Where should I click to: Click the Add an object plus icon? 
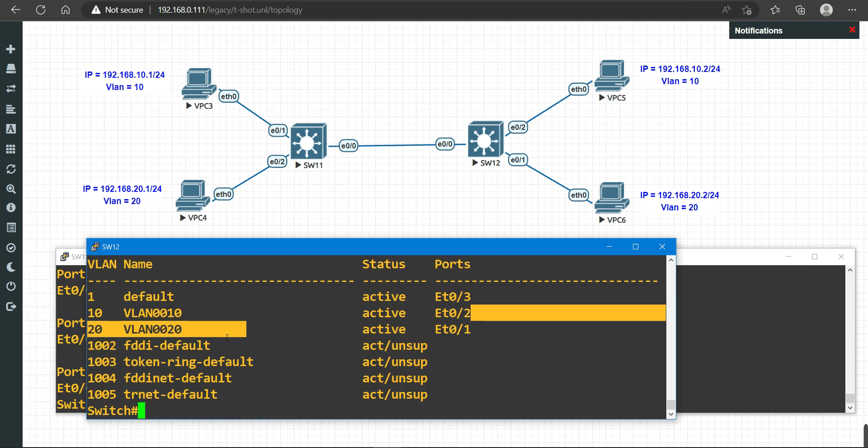coord(11,49)
